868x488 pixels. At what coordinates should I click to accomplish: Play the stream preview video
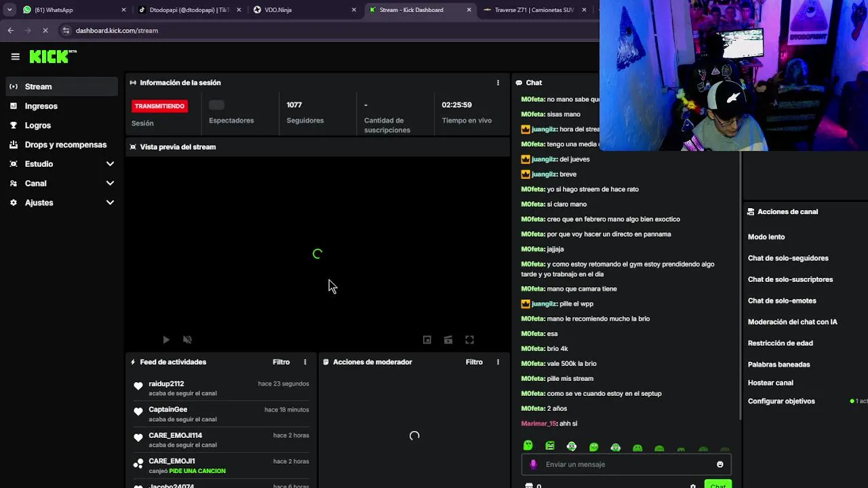[166, 340]
